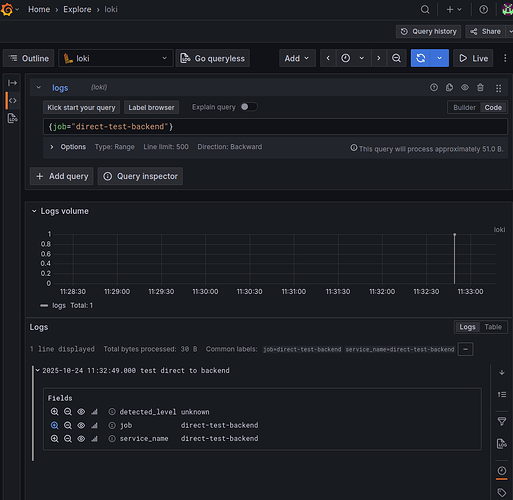Grab the query row drag handle
The width and height of the screenshot is (513, 500).
pyautogui.click(x=498, y=88)
